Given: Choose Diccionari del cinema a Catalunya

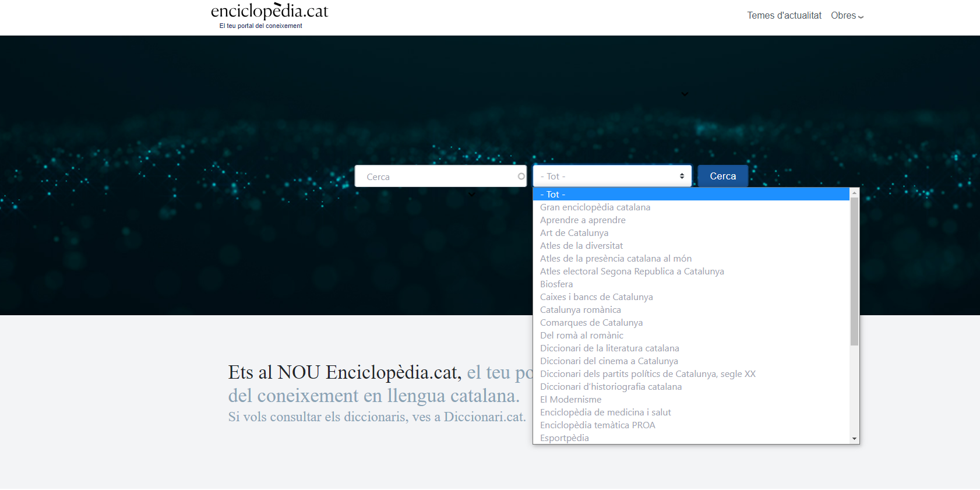Looking at the screenshot, I should 609,361.
